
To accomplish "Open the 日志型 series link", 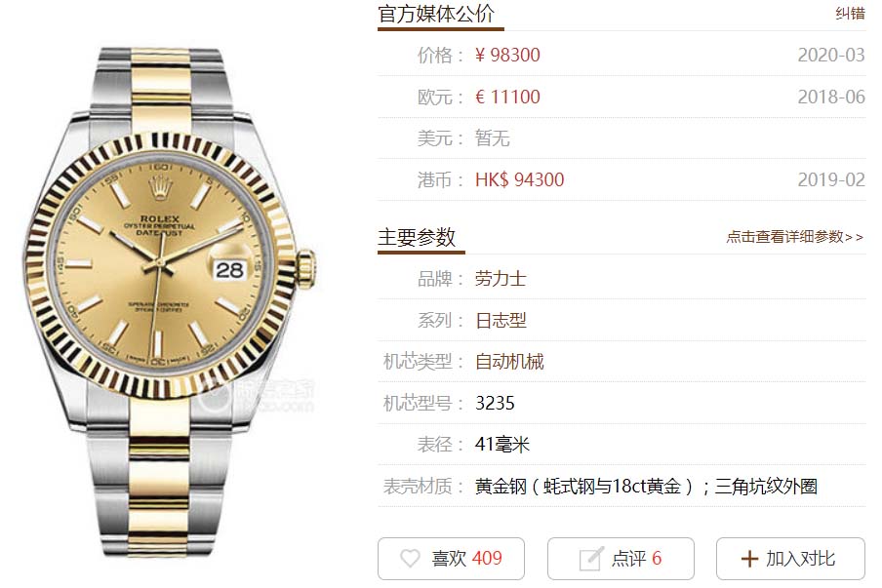I will [x=501, y=321].
